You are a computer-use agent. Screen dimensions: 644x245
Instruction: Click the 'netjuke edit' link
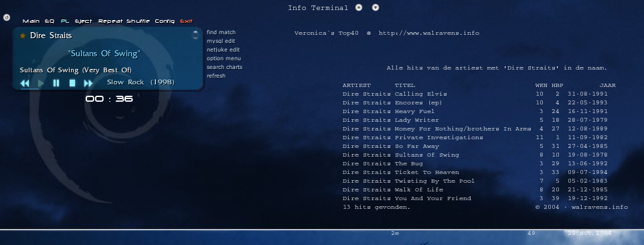pyautogui.click(x=223, y=50)
